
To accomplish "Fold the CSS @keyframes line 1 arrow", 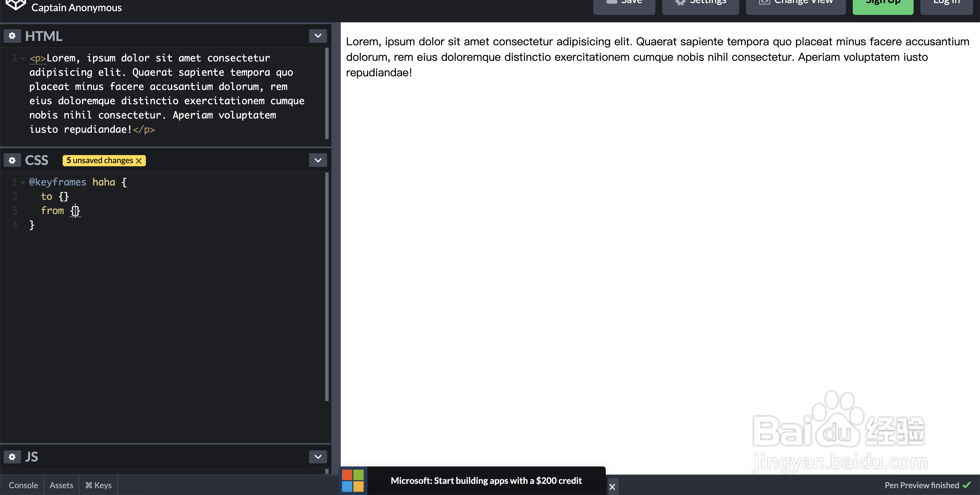I will pyautogui.click(x=23, y=182).
